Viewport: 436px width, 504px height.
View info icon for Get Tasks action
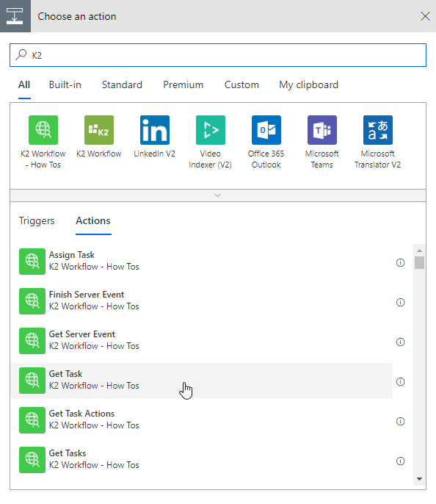[x=400, y=461]
